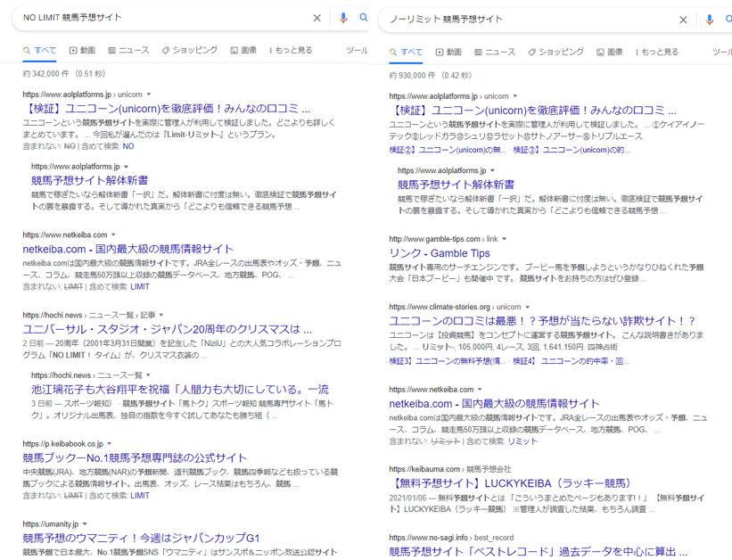The height and width of the screenshot is (560, 732).
Task: Expand arrow beside netkeiba.com URL, left window
Action: 113,235
